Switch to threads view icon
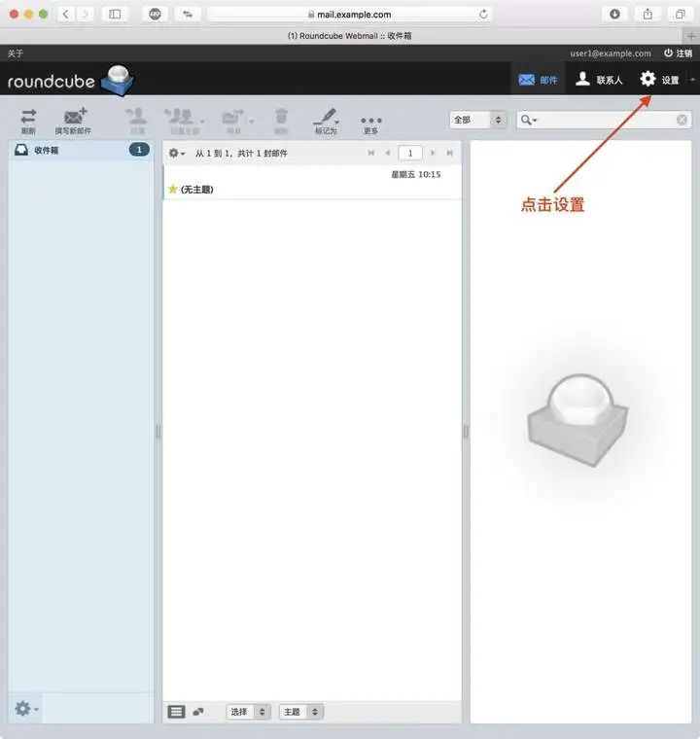700x739 pixels. coord(198,712)
